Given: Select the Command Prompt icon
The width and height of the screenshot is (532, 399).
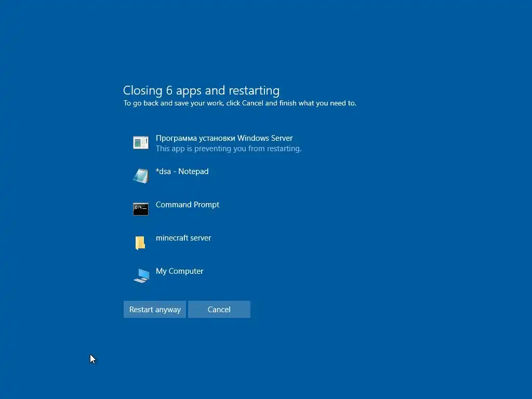Looking at the screenshot, I should tap(141, 209).
